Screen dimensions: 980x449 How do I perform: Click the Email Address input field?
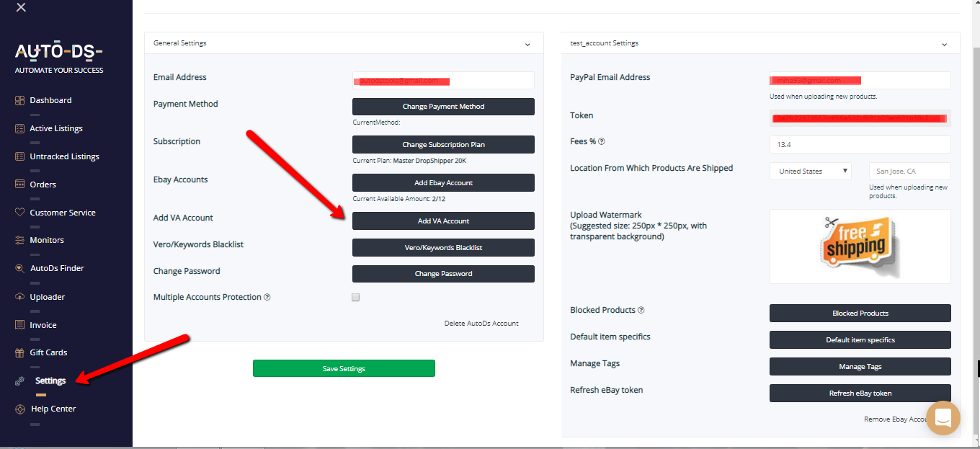click(443, 81)
